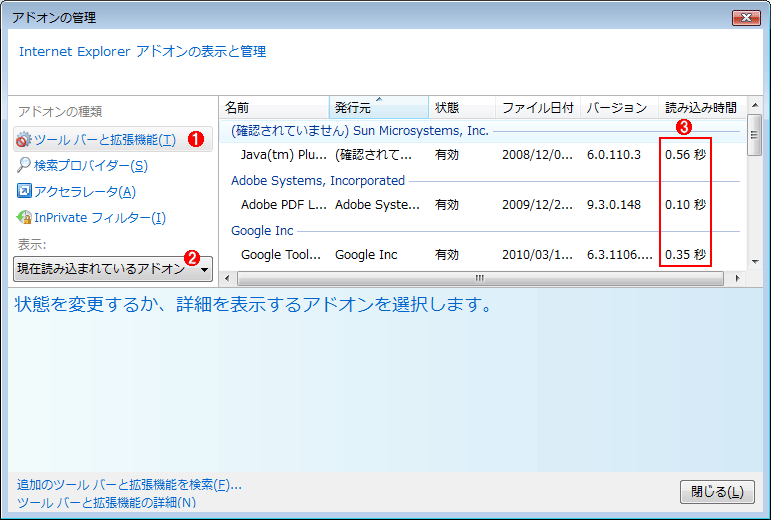Click the left arrow of the horizontal scrollbar
The image size is (771, 520).
[x=227, y=278]
